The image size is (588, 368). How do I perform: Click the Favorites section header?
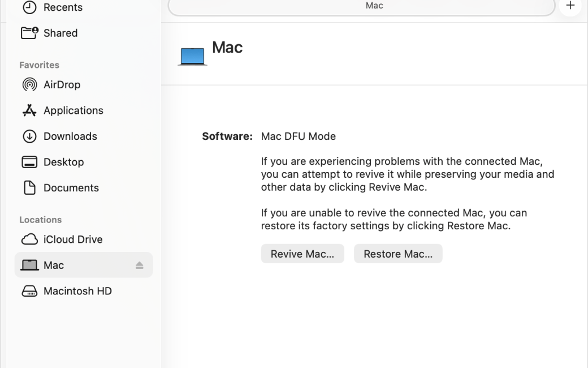click(40, 65)
